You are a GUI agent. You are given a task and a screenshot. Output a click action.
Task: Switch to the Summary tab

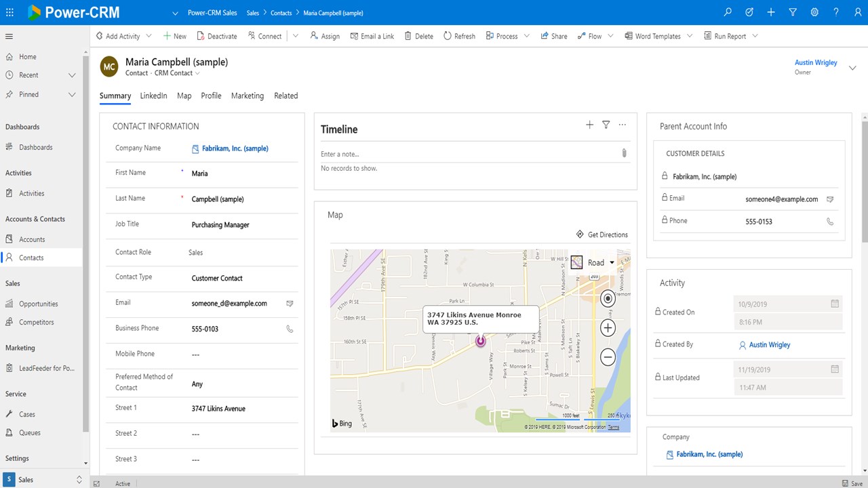(x=115, y=96)
